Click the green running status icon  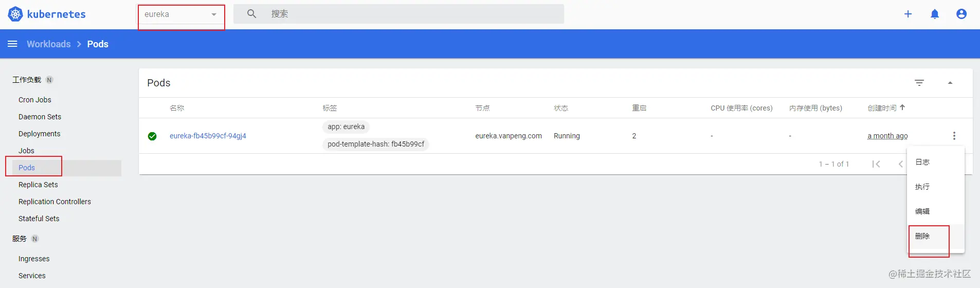(x=152, y=136)
